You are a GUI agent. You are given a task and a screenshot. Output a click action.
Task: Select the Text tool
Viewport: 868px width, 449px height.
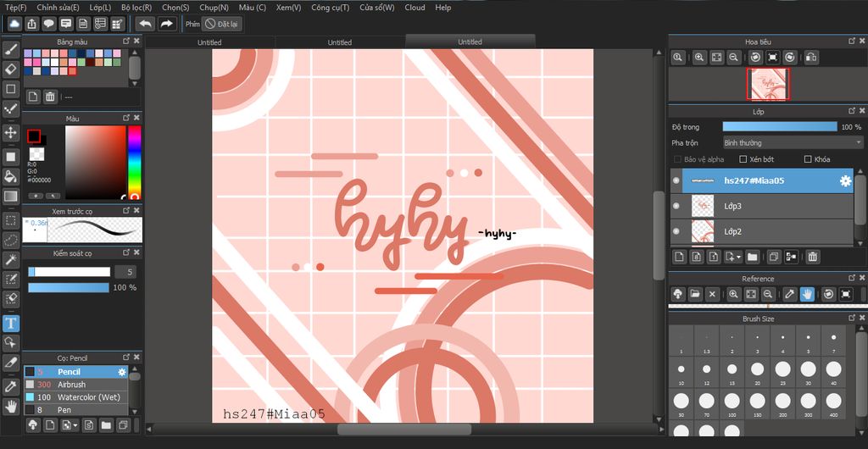[x=11, y=324]
